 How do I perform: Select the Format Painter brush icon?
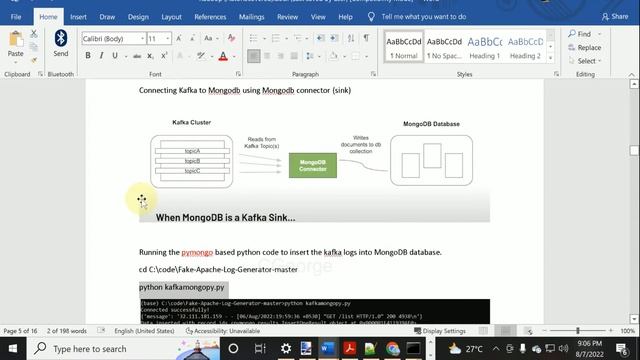point(34,60)
